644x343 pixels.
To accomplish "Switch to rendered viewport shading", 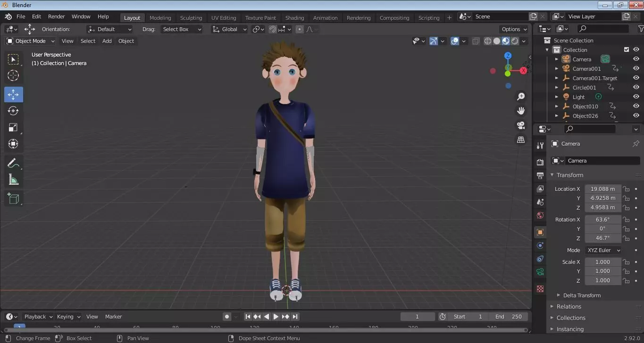I will tap(515, 41).
